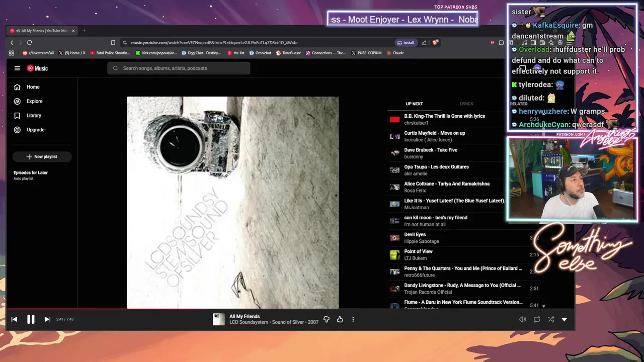Viewport: 644px width, 362px height.
Task: Open r/LivestreamFail bookmark
Action: coord(39,53)
